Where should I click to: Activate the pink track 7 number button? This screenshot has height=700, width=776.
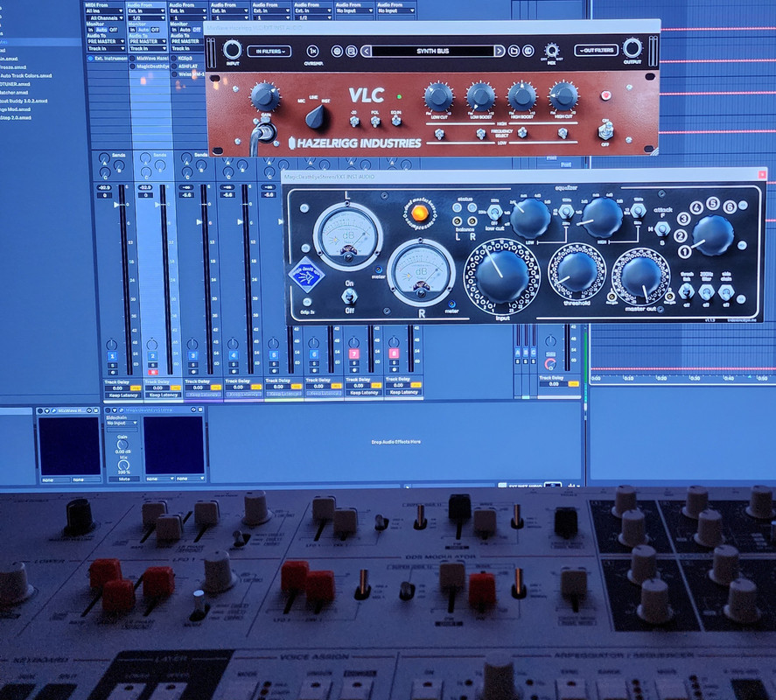[353, 353]
